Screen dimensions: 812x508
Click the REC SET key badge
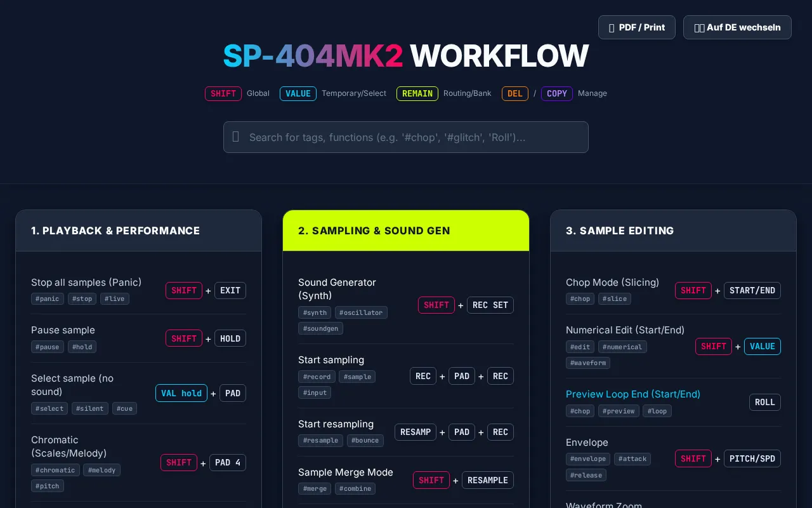(490, 305)
